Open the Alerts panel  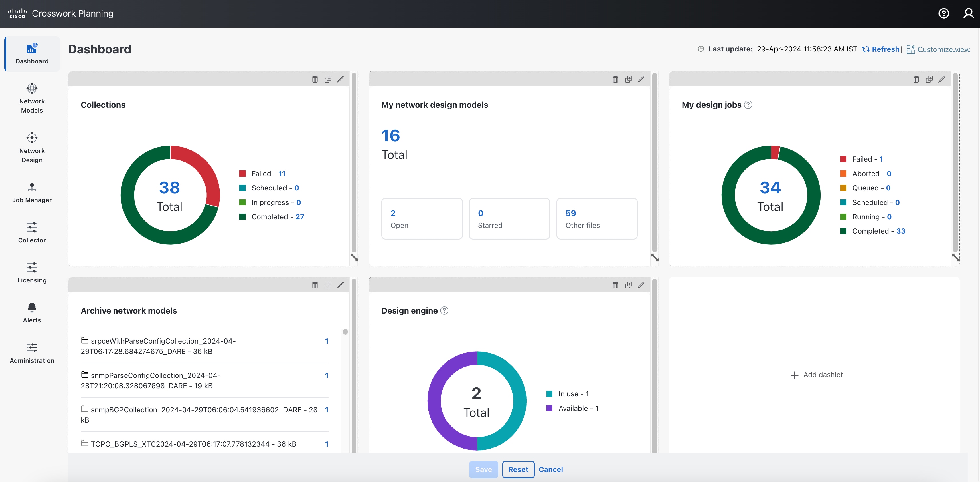(31, 312)
